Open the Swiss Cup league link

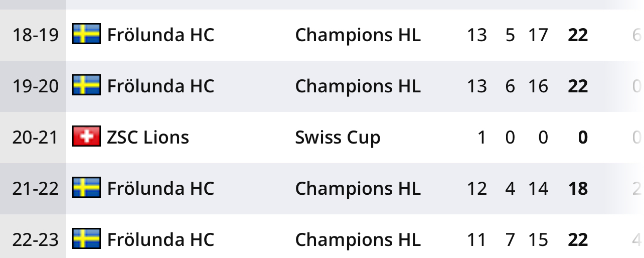coord(338,138)
